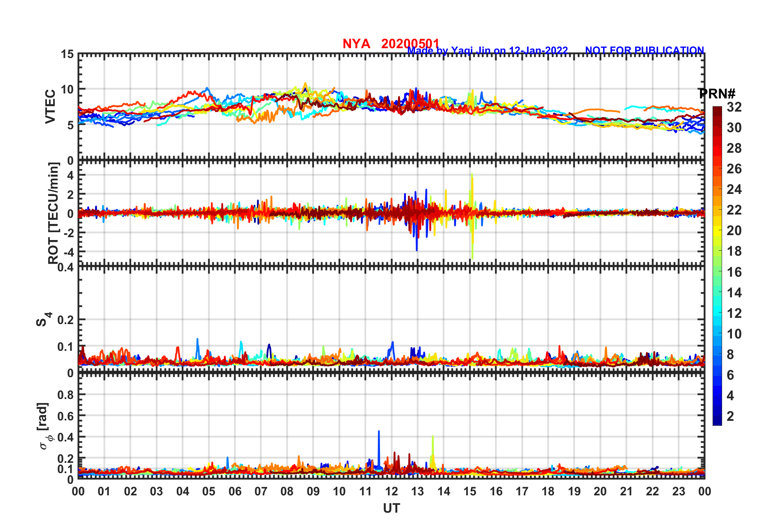Select colorbar tick label "26"
783x532 pixels.
(734, 169)
